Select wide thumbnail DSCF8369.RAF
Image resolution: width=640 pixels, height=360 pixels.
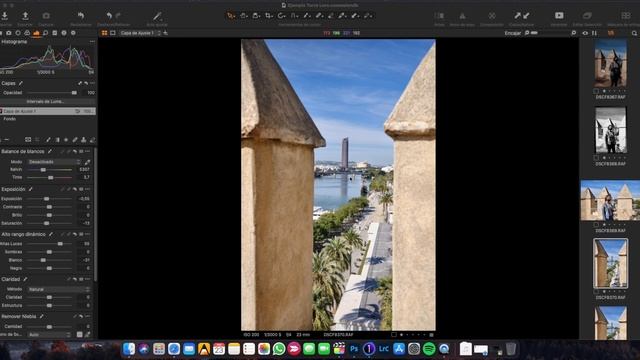coord(610,200)
